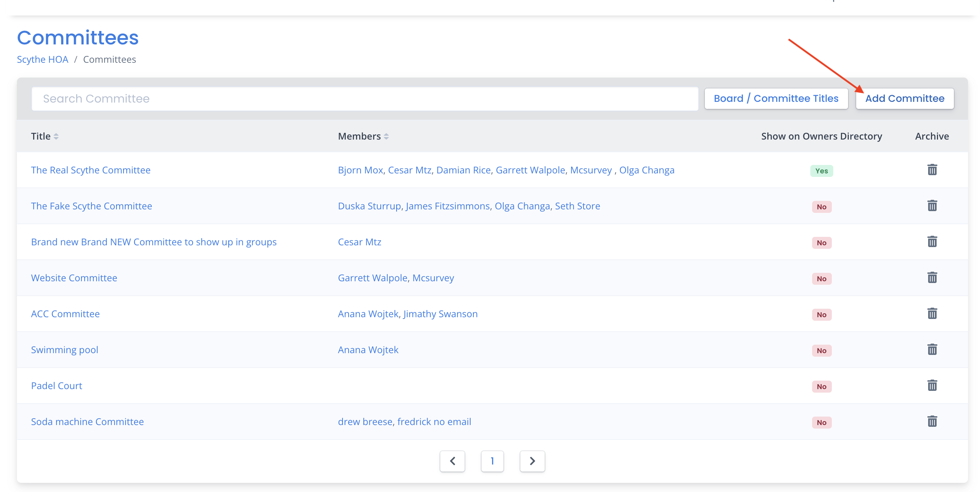Open The Real Scythe Committee
Viewport: 980px width, 492px height.
(91, 170)
